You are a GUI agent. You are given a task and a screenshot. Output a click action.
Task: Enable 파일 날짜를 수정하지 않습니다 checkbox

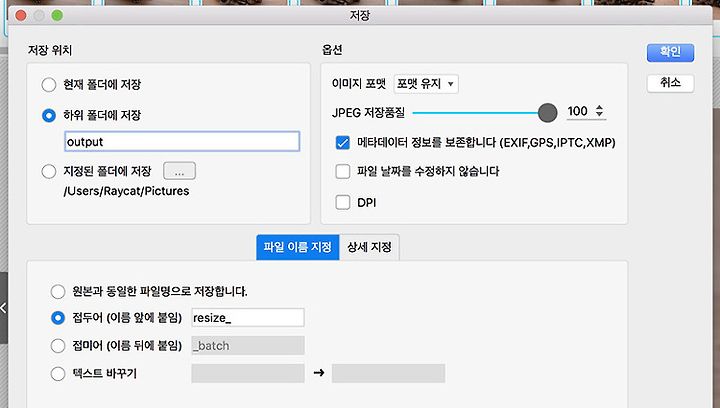[343, 172]
